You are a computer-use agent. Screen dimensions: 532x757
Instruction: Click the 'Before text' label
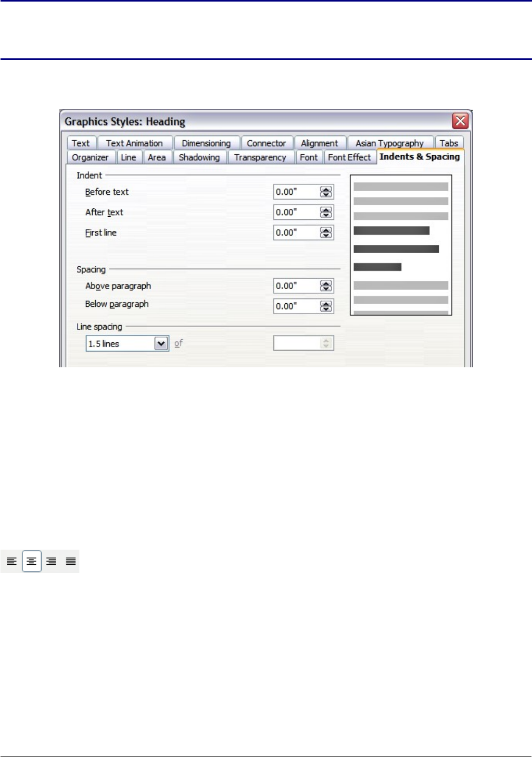[107, 192]
